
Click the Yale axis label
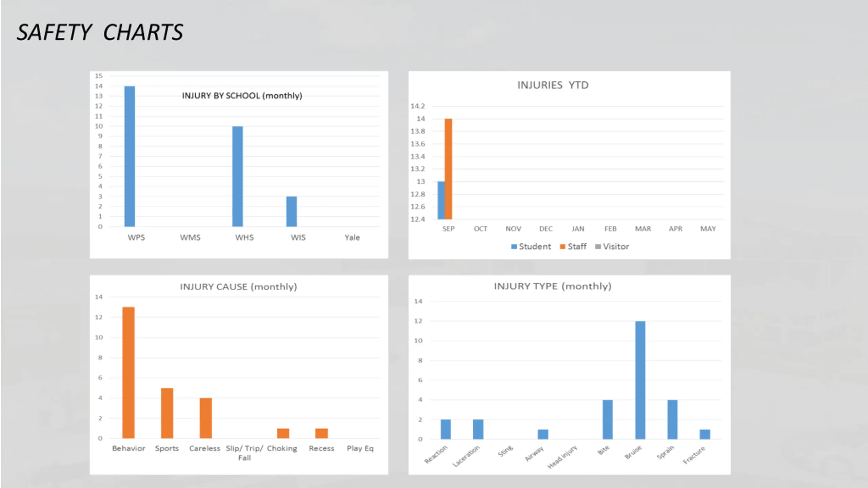tap(352, 238)
